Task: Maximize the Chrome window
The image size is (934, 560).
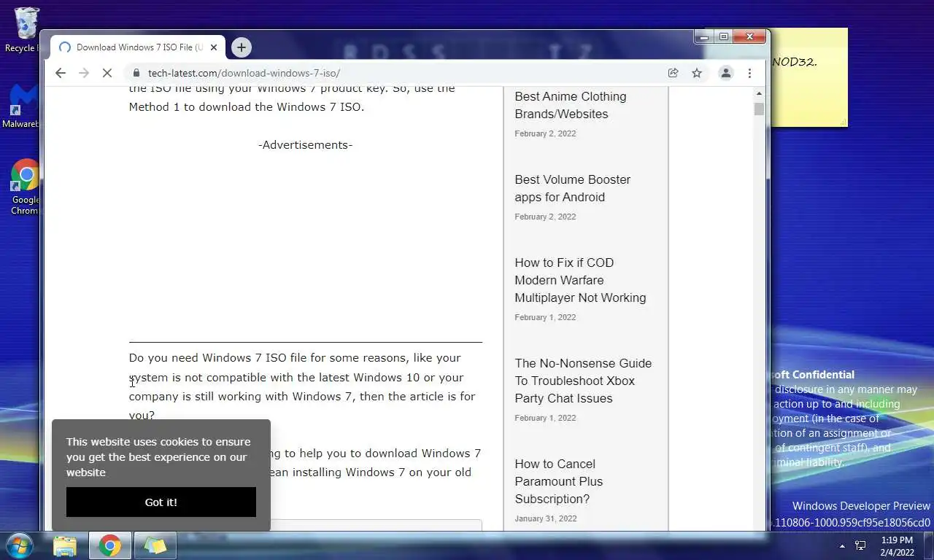Action: [723, 36]
